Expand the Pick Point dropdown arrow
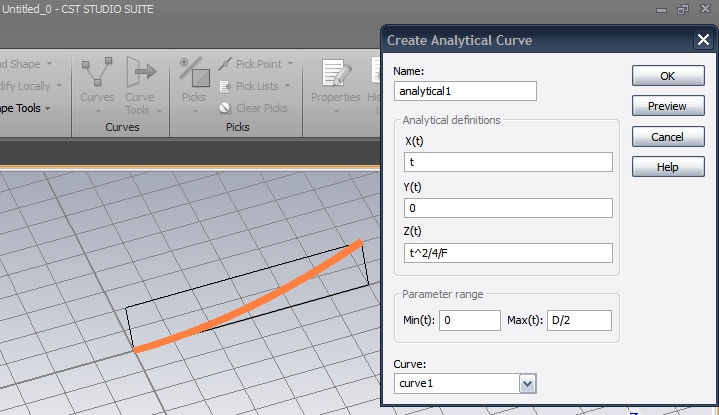Viewport: 719px width, 415px height. pyautogui.click(x=290, y=64)
